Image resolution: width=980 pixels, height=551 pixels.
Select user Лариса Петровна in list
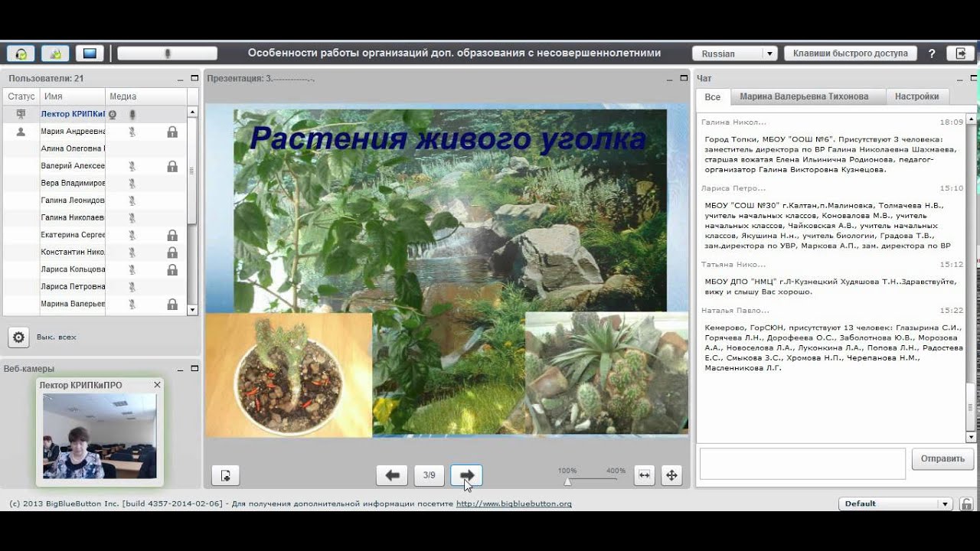tap(95, 287)
